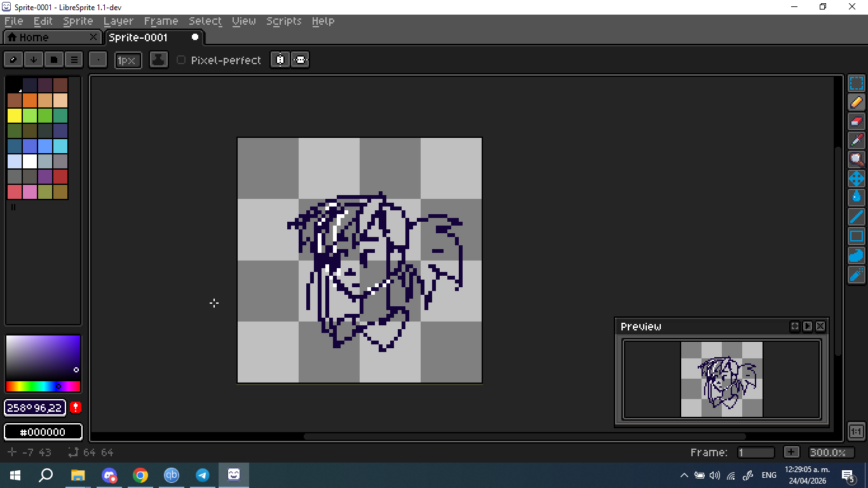This screenshot has width=868, height=488.
Task: Select the Pencil tool
Action: point(857,102)
